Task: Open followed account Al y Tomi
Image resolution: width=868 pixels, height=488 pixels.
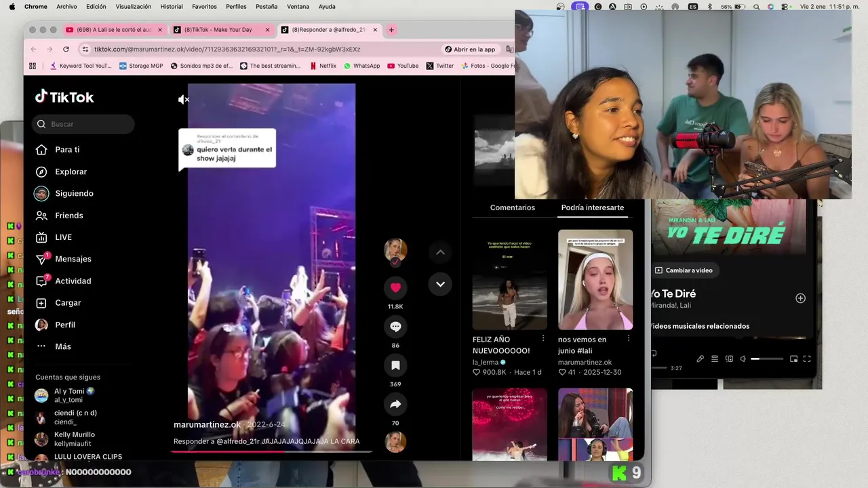Action: 74,395
